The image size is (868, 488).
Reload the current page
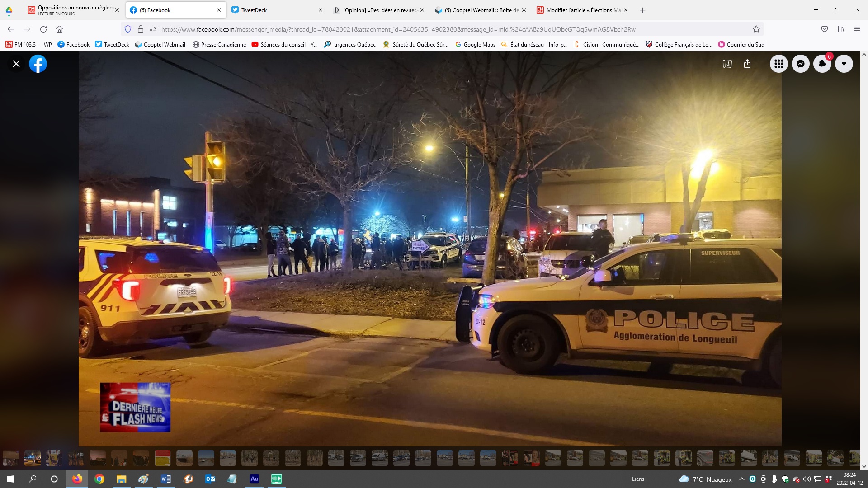43,29
